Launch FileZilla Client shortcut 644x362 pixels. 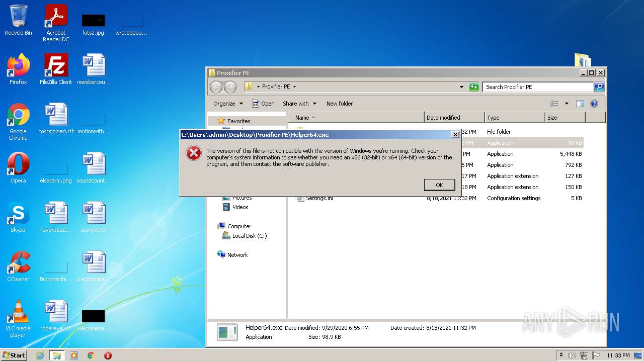[x=56, y=69]
